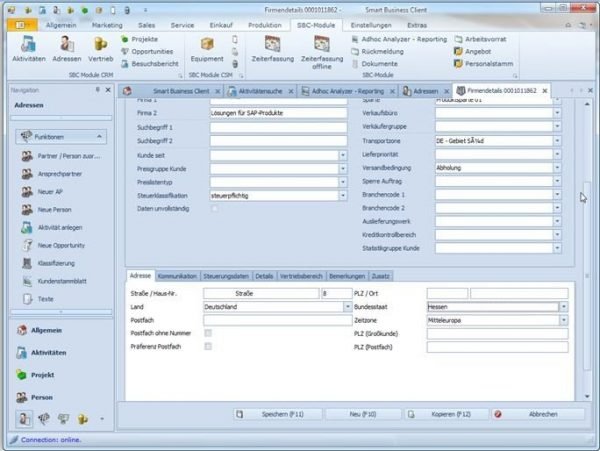Click into Postfach field
This screenshot has height=451, width=600.
[277, 320]
